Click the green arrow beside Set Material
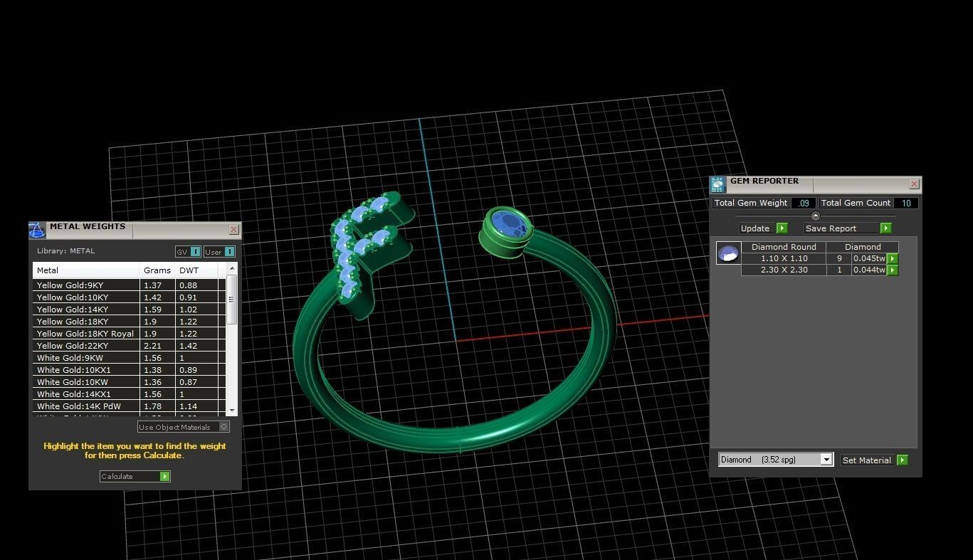Viewport: 973px width, 560px height. point(903,460)
